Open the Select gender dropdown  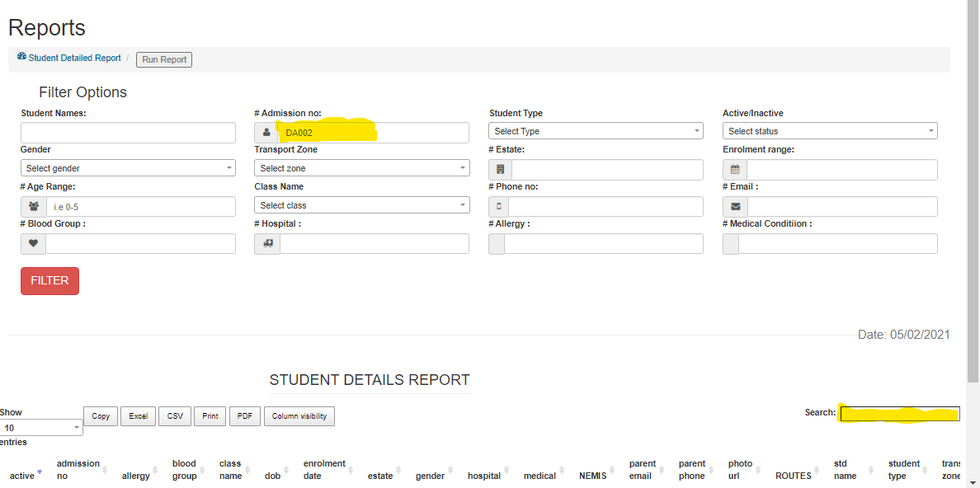[x=128, y=168]
